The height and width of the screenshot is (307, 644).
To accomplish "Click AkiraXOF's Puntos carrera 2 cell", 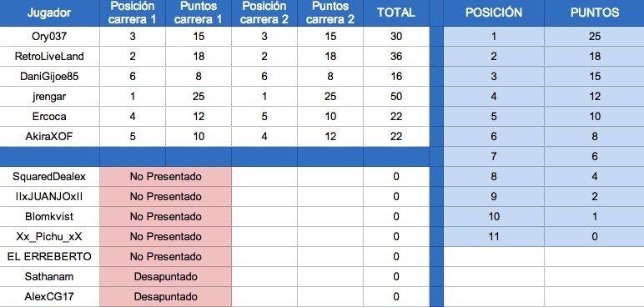I will pyautogui.click(x=330, y=137).
